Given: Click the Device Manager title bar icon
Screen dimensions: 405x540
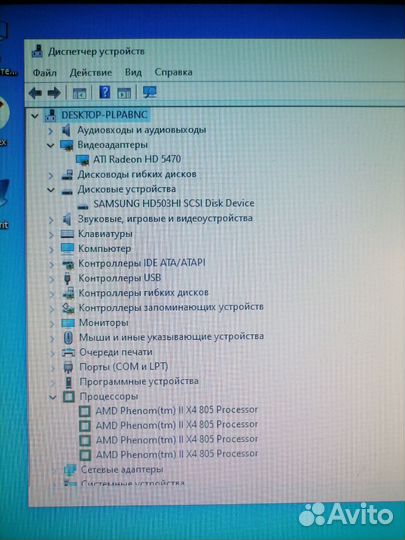Looking at the screenshot, I should (37, 51).
